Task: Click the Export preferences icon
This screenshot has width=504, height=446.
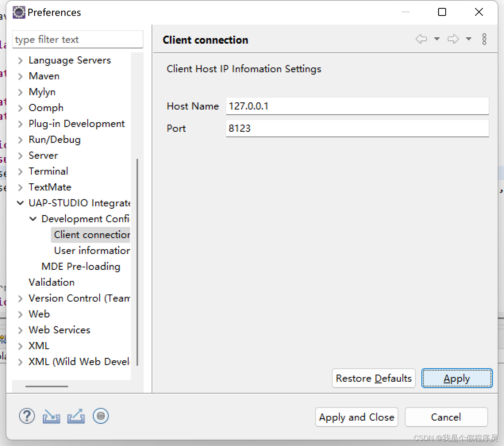Action: pos(76,416)
